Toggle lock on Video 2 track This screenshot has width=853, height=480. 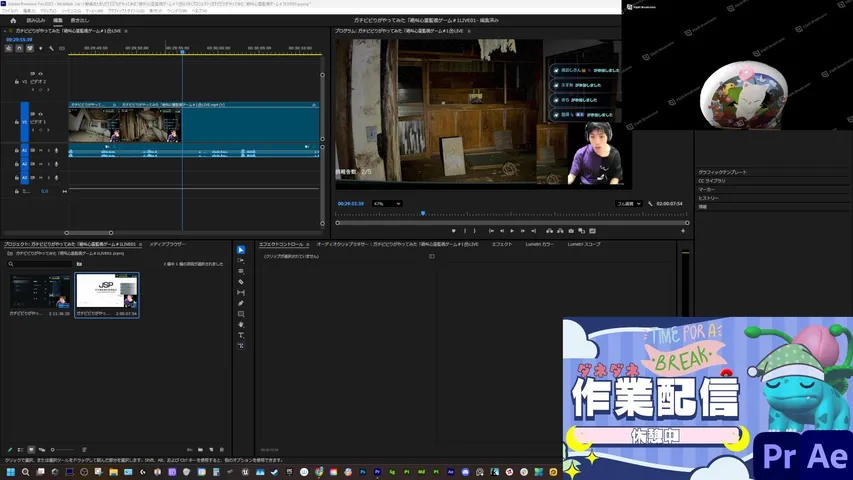tap(16, 82)
